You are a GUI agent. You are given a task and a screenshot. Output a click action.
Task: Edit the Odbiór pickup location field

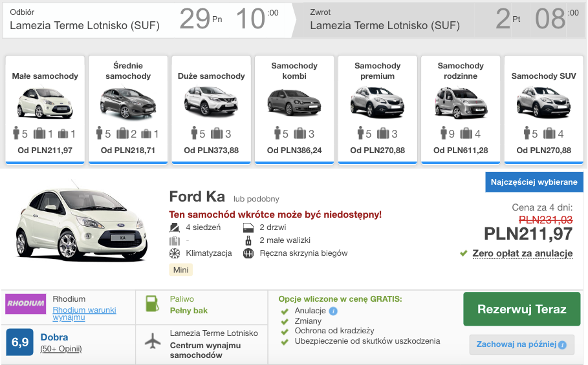(84, 20)
